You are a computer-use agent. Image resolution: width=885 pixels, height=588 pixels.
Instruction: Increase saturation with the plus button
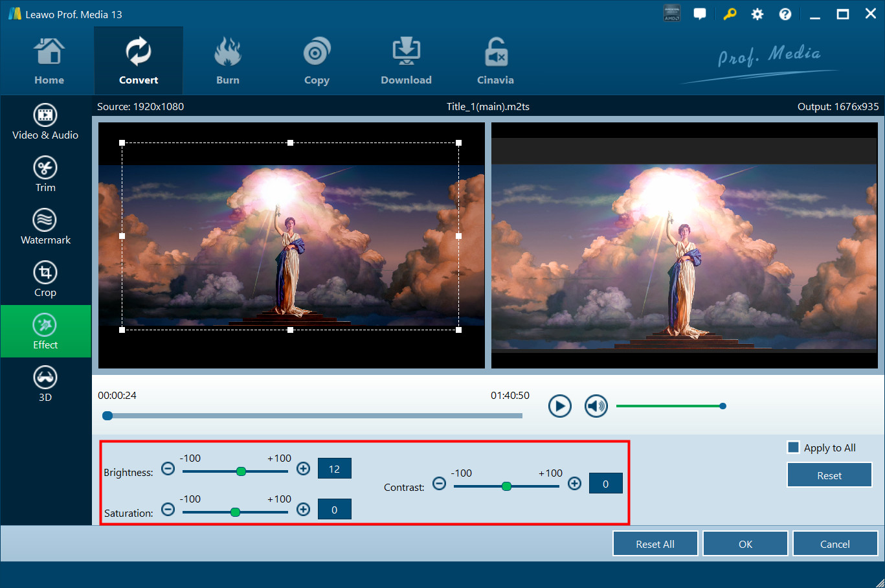point(303,509)
